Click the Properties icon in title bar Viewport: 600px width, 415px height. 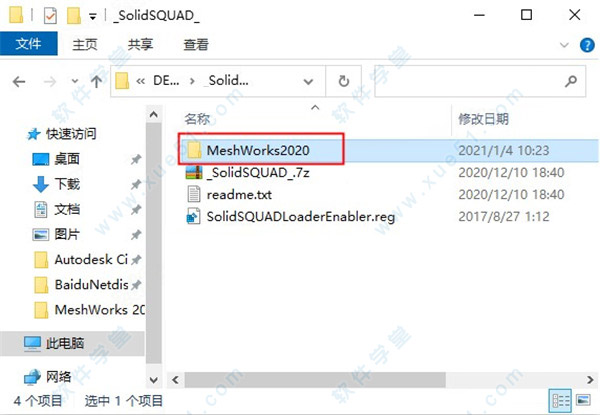pos(50,16)
